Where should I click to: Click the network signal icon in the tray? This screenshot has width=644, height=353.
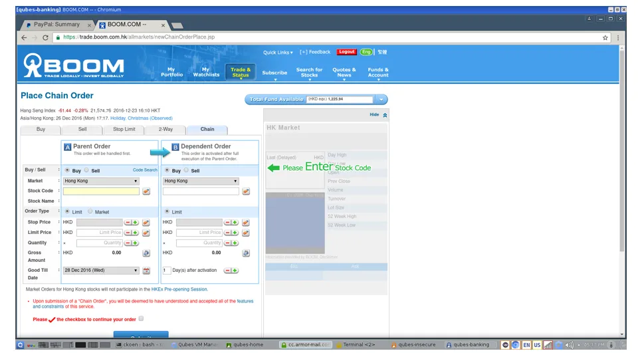548,345
